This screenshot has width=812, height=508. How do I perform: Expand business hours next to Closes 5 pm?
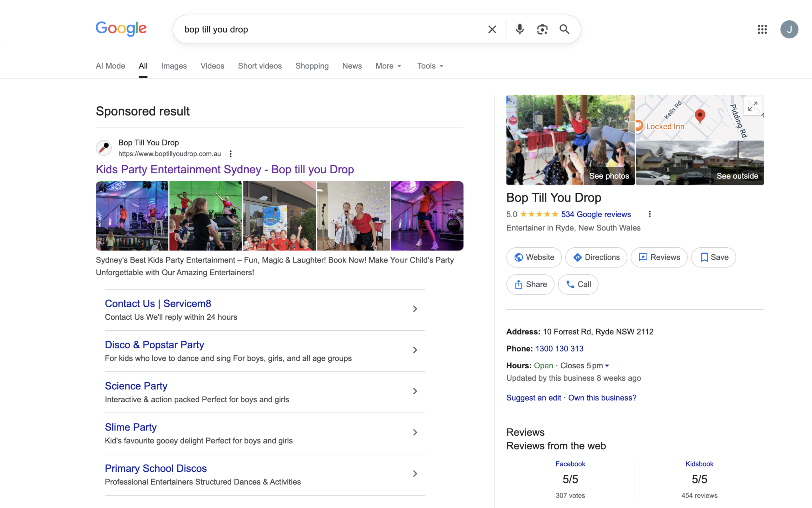point(607,365)
